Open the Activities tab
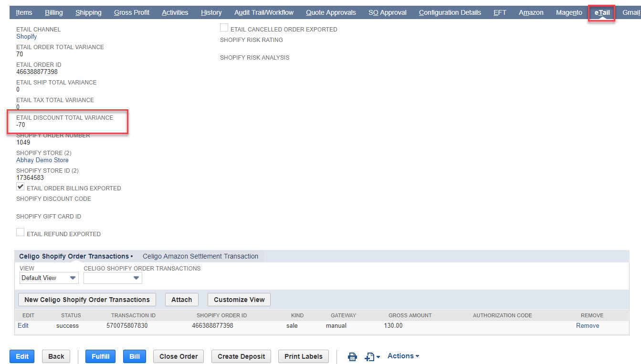 (x=175, y=12)
